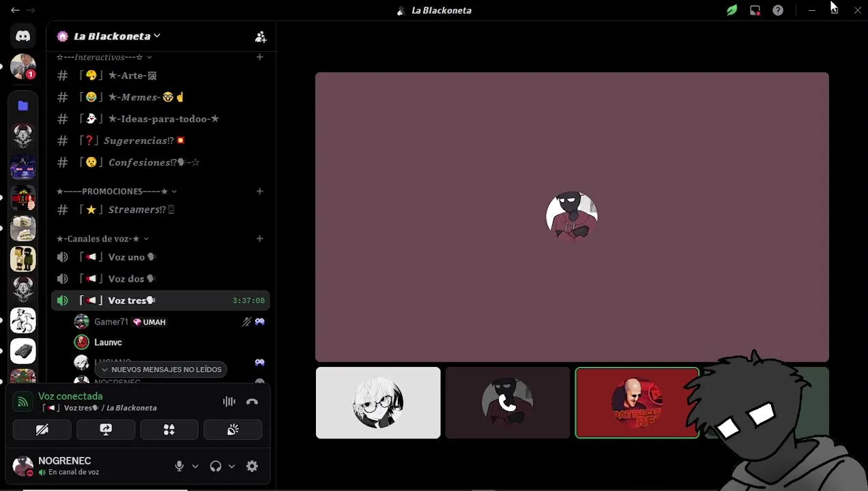Image resolution: width=868 pixels, height=491 pixels.
Task: Collapse the Interactivos category
Action: click(104, 57)
